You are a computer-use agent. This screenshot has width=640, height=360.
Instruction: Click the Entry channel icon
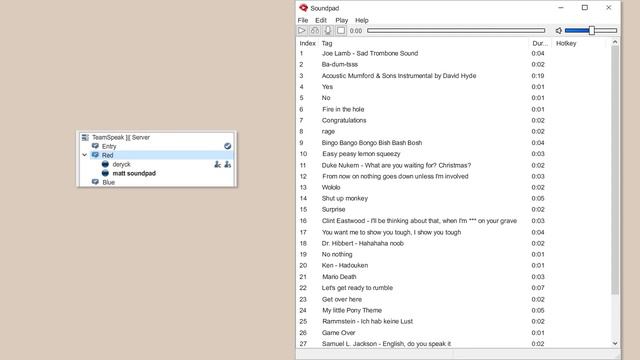point(95,146)
